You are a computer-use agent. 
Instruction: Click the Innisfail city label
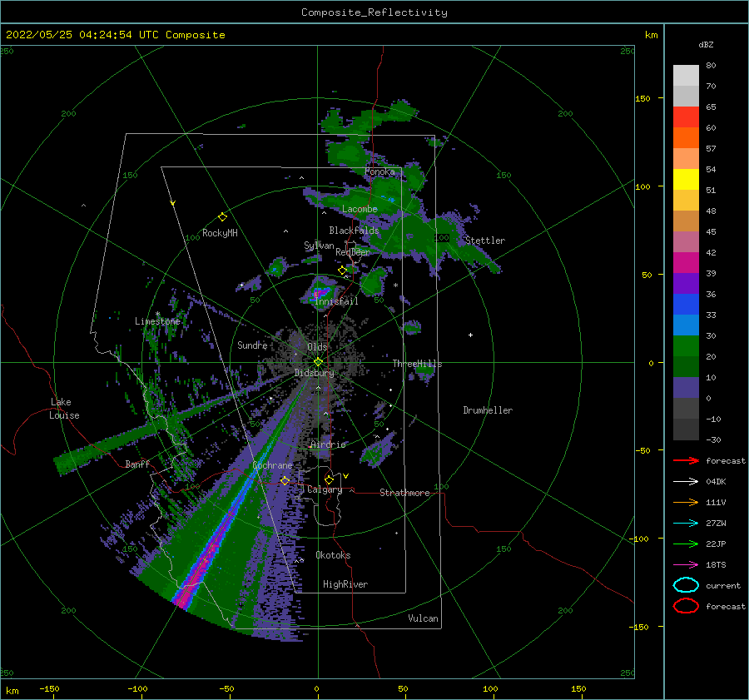coord(336,301)
